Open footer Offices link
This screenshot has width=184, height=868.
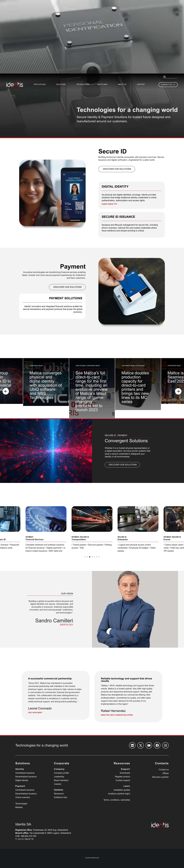pos(165,773)
